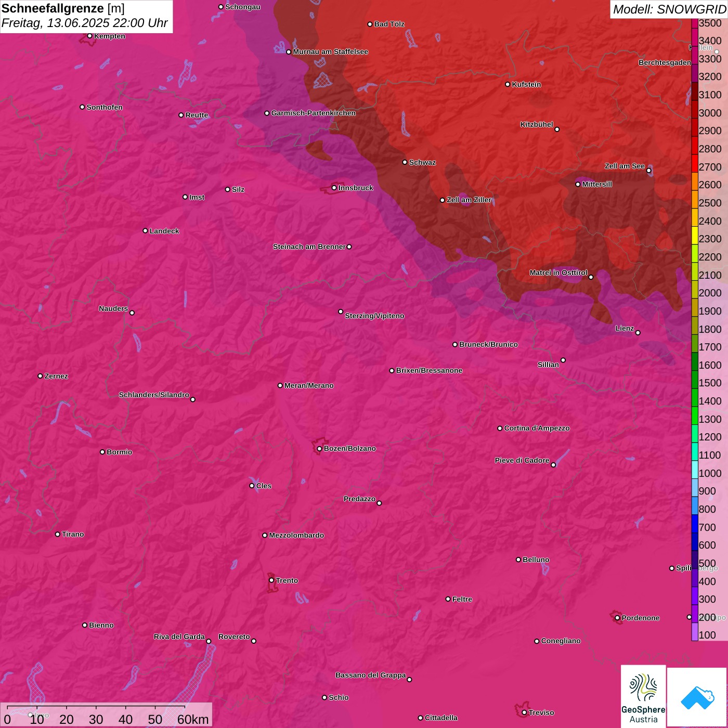Click the blue house-shaped logo
728x728 pixels.
click(697, 697)
